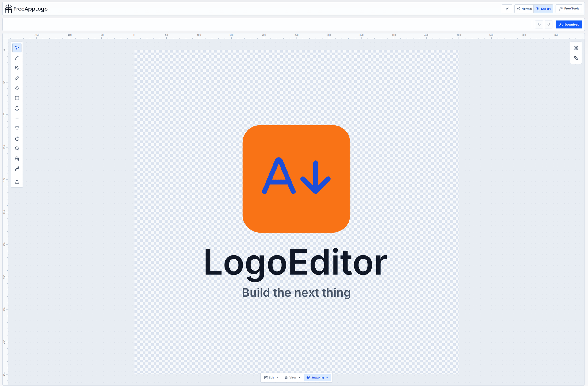Click the Download button
This screenshot has height=386, width=588.
coord(569,24)
